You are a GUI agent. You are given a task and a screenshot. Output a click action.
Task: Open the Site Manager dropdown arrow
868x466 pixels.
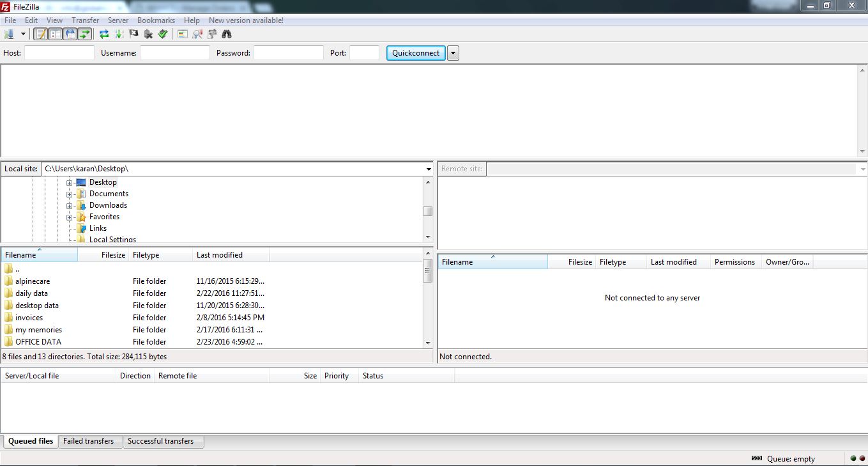tap(23, 34)
